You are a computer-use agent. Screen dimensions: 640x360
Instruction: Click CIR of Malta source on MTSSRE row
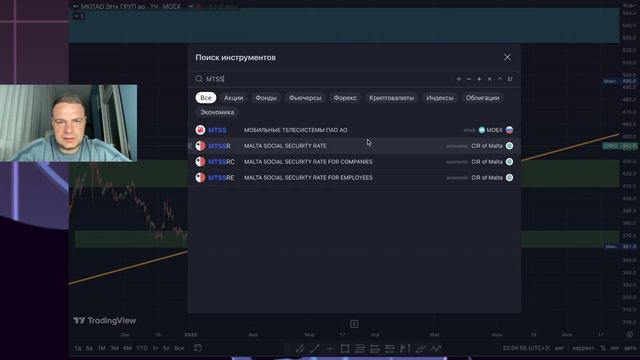coord(487,178)
